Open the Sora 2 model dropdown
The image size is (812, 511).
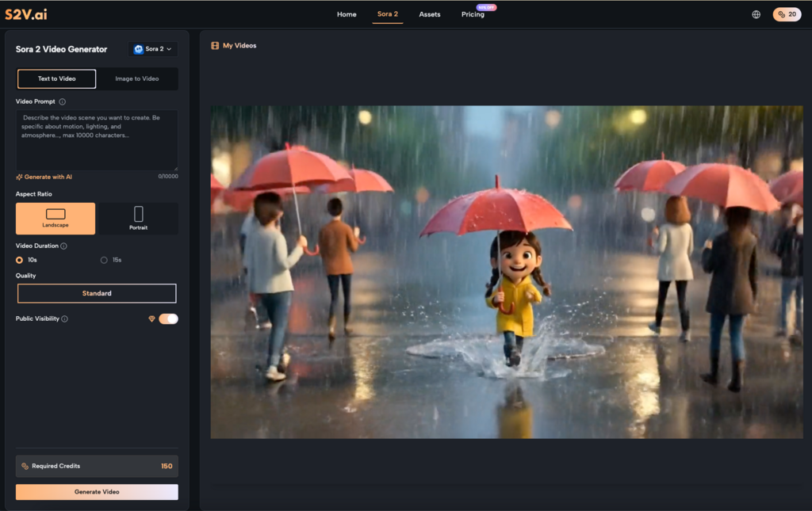click(x=152, y=48)
